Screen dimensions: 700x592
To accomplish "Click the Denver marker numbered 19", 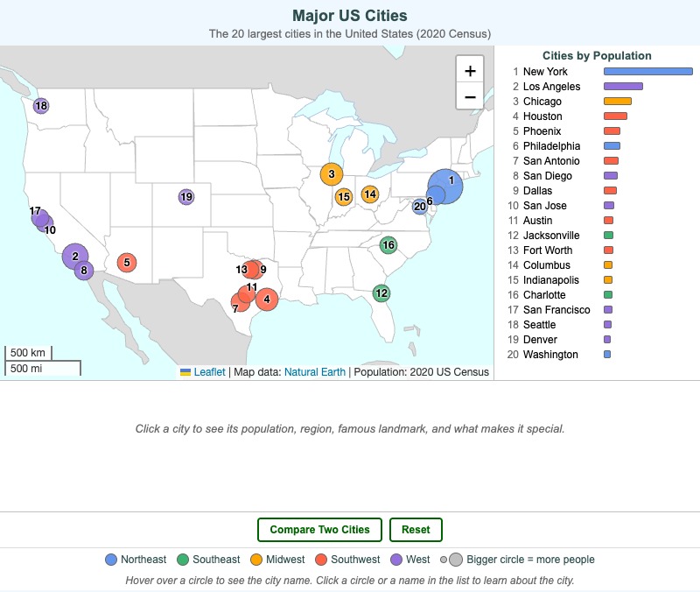I will 186,196.
